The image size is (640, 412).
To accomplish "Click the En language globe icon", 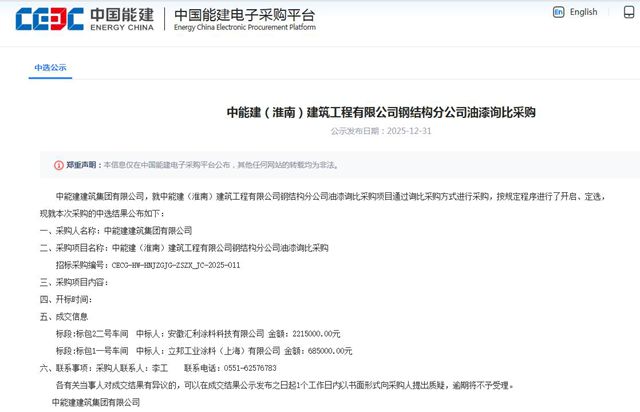I will pyautogui.click(x=558, y=12).
